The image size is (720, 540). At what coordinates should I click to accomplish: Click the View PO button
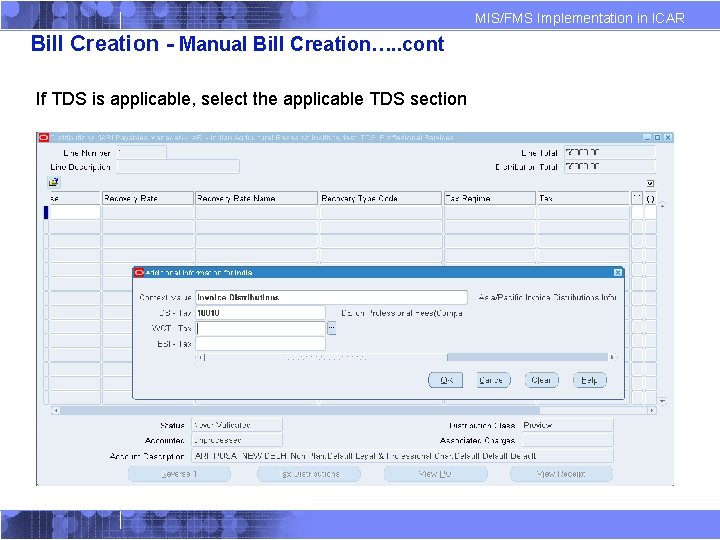coord(435,474)
